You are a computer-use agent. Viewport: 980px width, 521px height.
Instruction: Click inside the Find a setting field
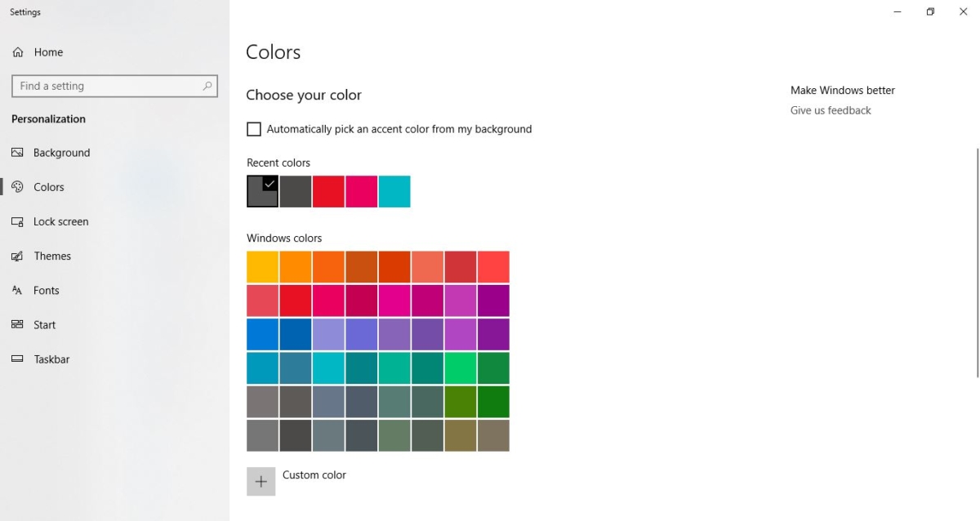[114, 86]
